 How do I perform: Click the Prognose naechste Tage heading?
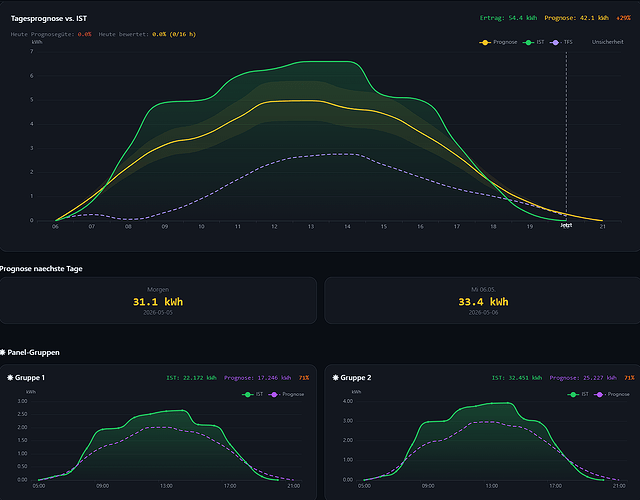tap(41, 269)
